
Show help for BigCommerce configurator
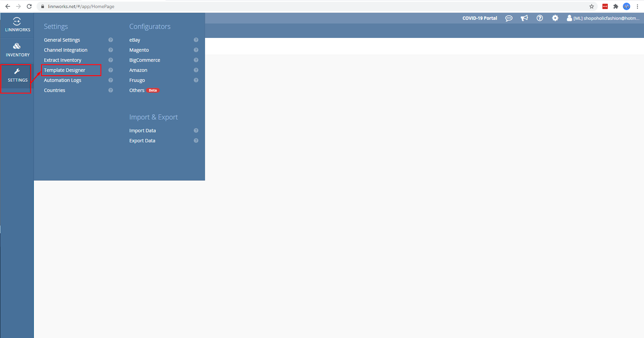tap(196, 60)
